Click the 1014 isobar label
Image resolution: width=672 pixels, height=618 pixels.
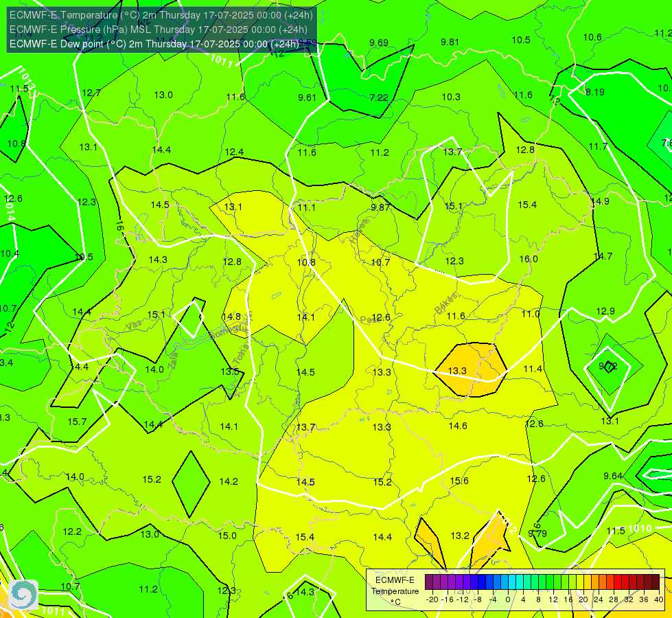tap(10, 210)
